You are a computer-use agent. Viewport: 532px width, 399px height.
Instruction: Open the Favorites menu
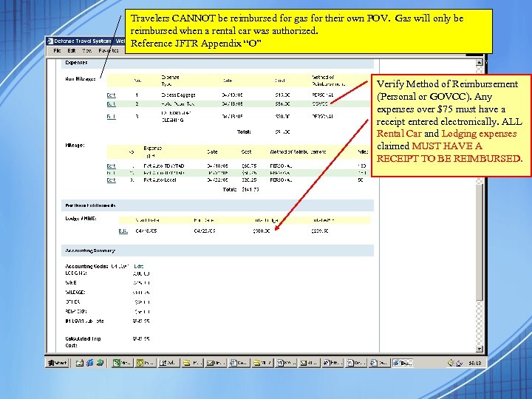(109, 50)
